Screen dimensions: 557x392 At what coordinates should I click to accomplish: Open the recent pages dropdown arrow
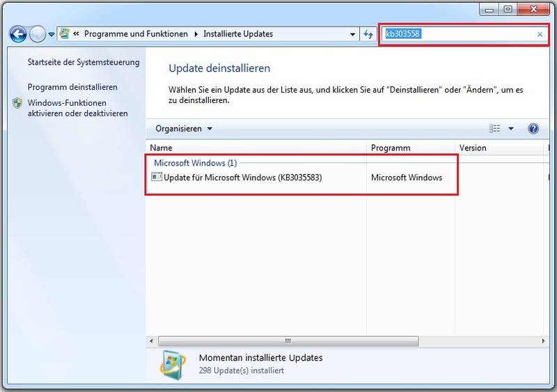[52, 34]
